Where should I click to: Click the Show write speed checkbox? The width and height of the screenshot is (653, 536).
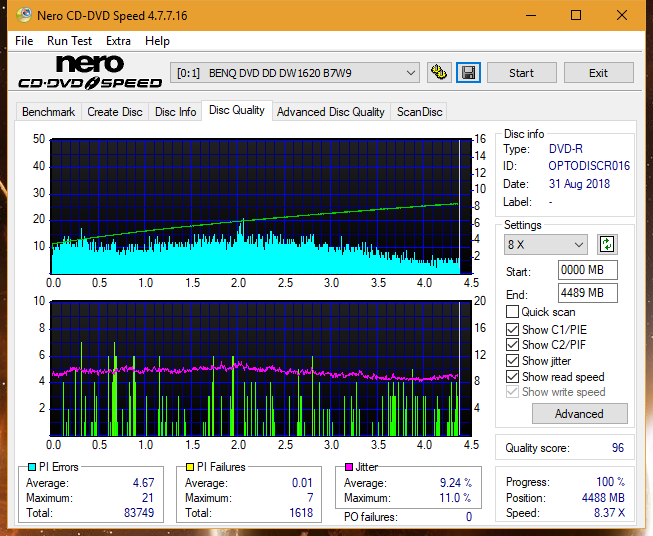click(512, 392)
